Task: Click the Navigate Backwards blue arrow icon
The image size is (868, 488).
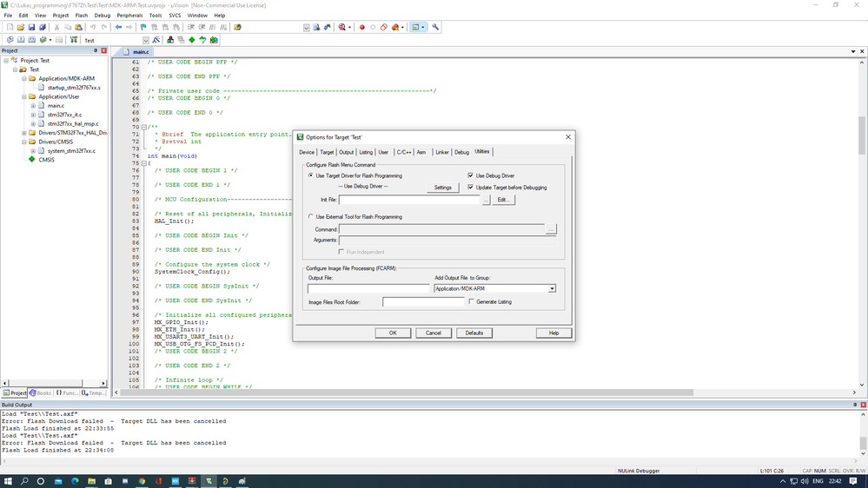Action: pyautogui.click(x=118, y=27)
